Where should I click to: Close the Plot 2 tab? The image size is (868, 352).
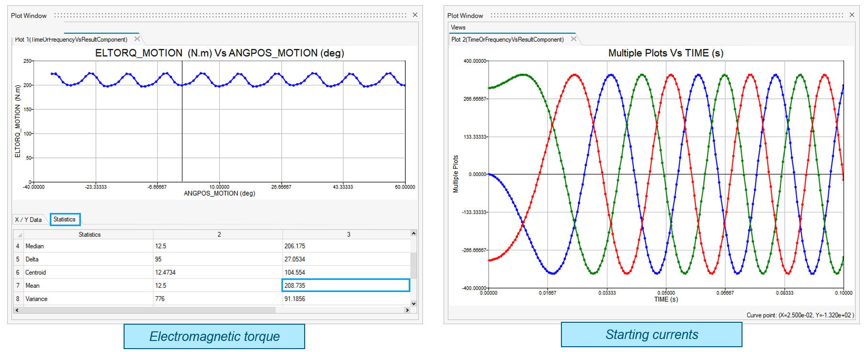point(573,39)
